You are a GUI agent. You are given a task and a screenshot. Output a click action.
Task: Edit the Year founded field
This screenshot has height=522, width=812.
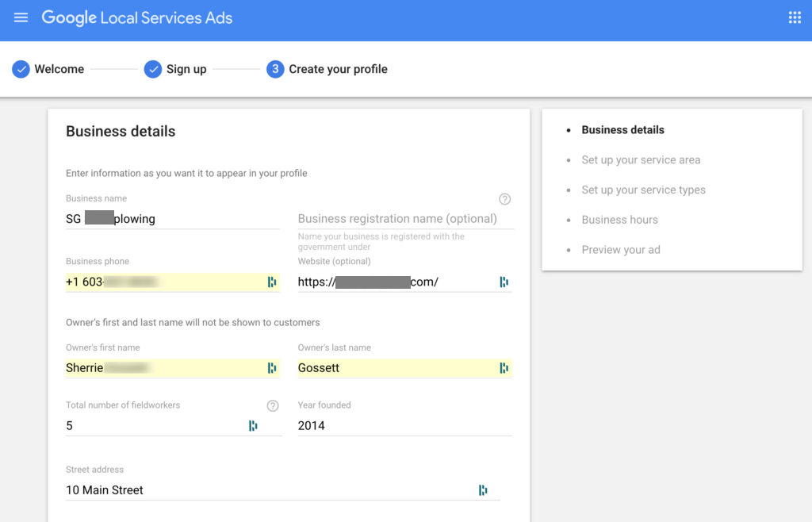(404, 426)
